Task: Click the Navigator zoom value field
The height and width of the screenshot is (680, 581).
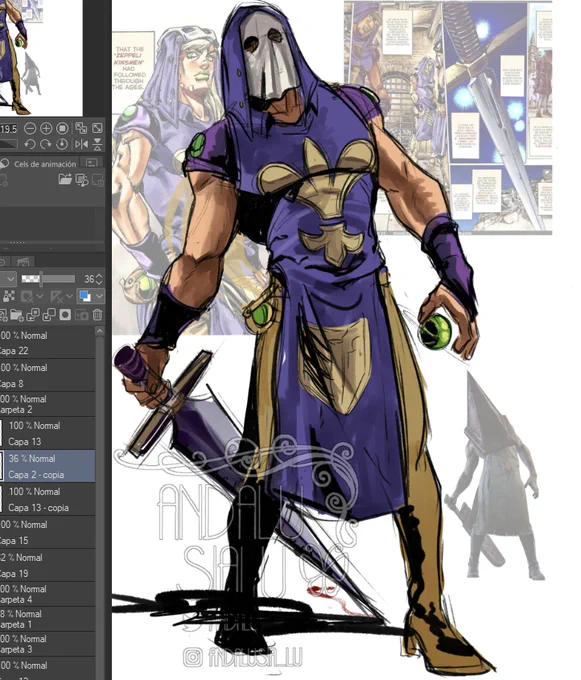Action: 8,129
